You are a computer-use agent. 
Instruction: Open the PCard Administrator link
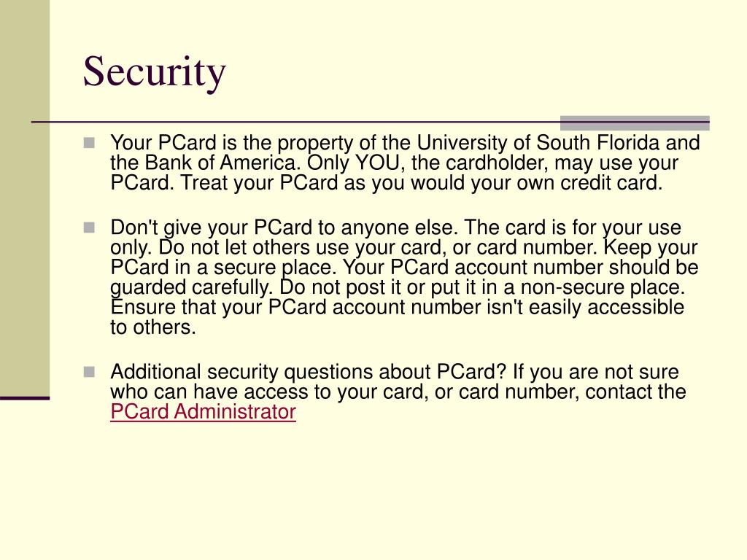(203, 411)
